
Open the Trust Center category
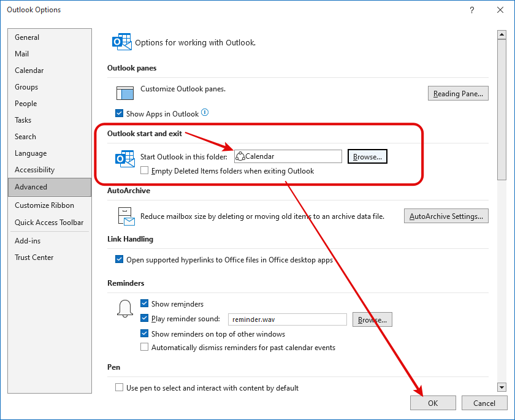(x=50, y=258)
